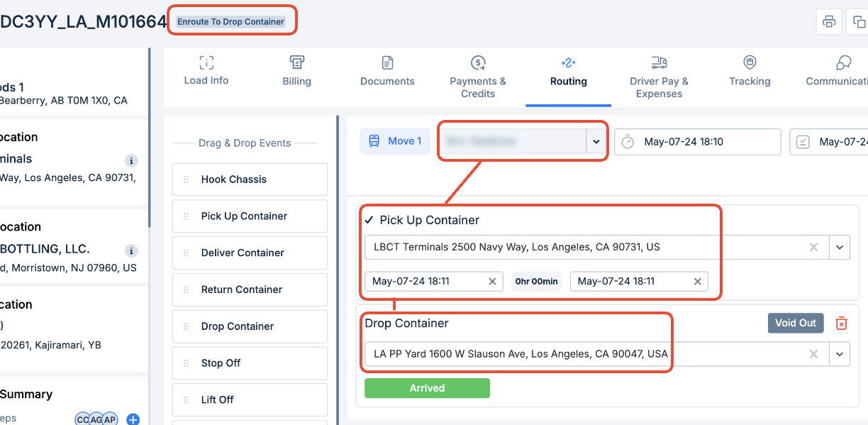Click the Void Out button
This screenshot has width=868, height=425.
(796, 323)
